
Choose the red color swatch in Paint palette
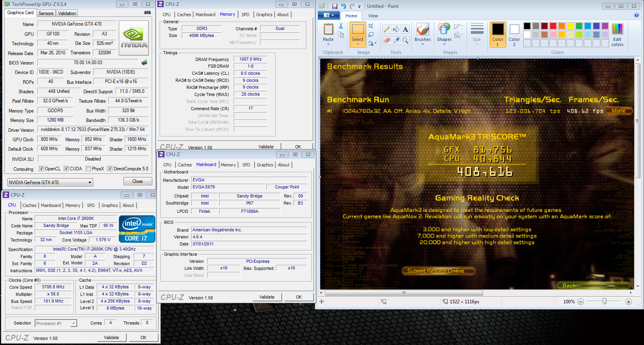[553, 26]
